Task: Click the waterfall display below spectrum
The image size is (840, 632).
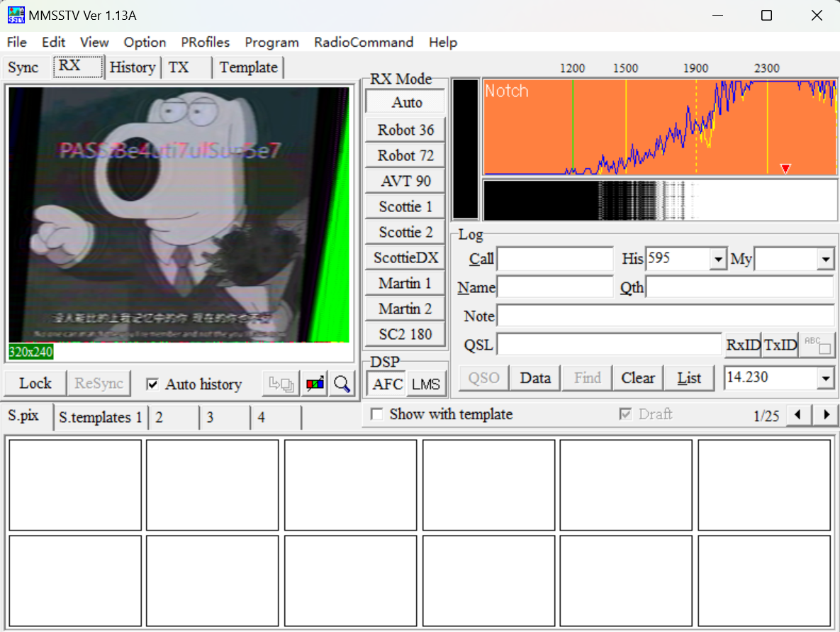Action: coord(660,200)
